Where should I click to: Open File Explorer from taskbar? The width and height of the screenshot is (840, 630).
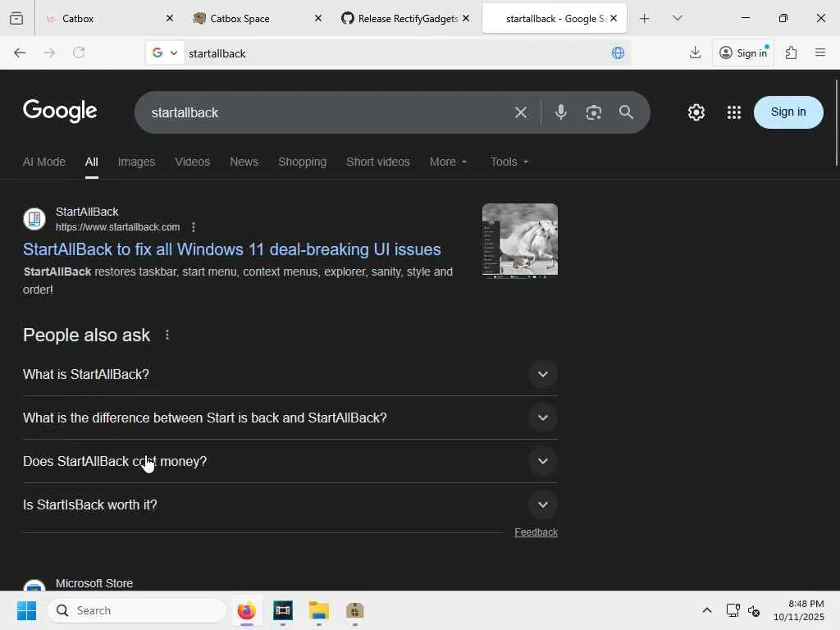(319, 610)
